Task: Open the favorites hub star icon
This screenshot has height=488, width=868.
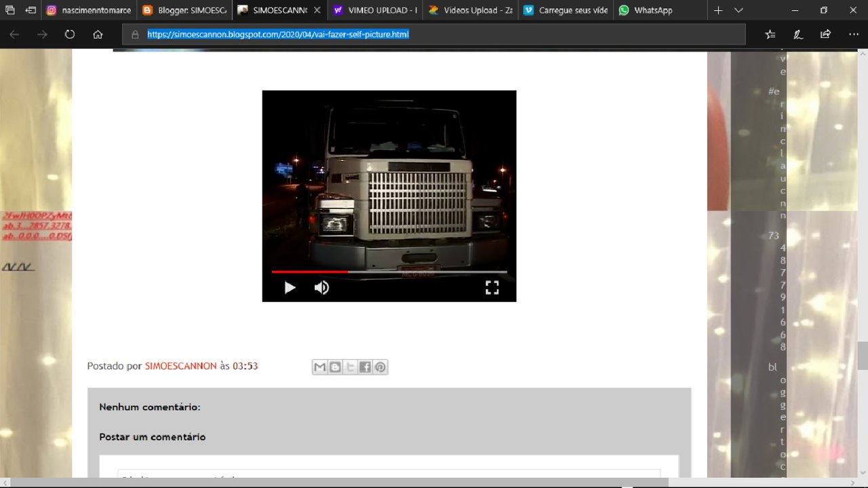Action: pyautogui.click(x=770, y=34)
